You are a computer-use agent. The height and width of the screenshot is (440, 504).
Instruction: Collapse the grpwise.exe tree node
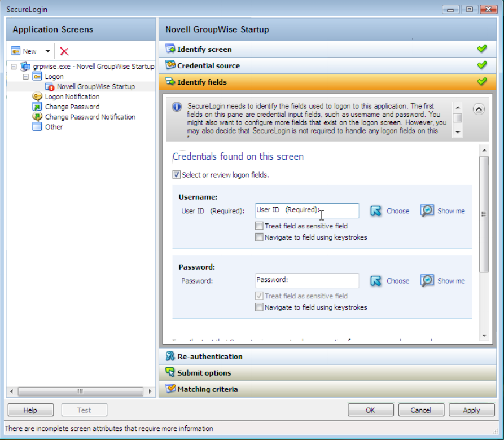point(14,67)
